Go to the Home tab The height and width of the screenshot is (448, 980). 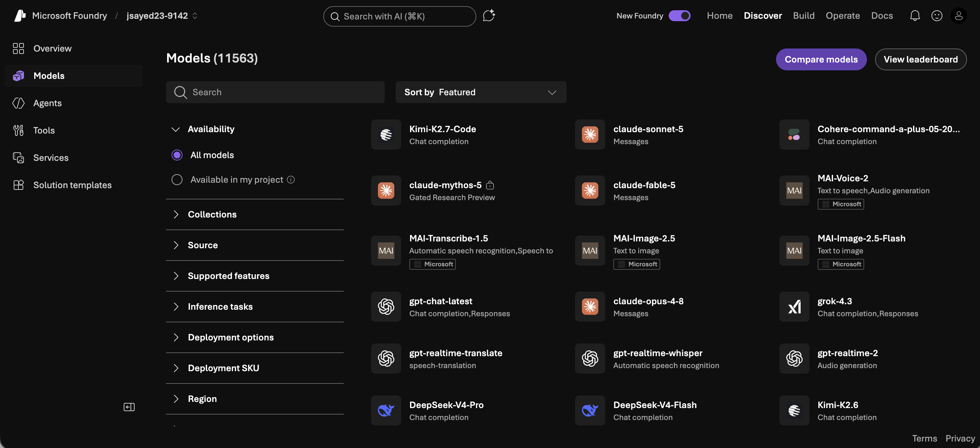pos(719,16)
